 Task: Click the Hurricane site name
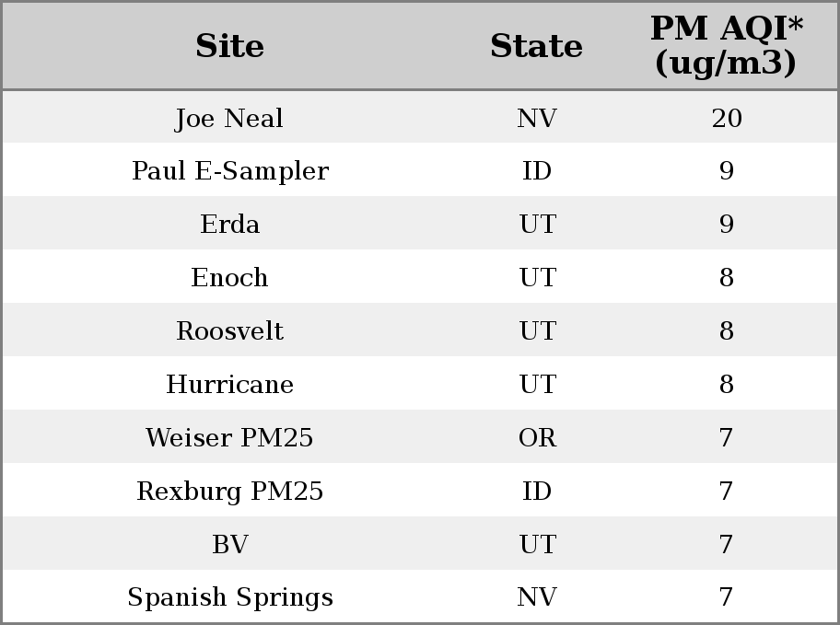click(230, 385)
